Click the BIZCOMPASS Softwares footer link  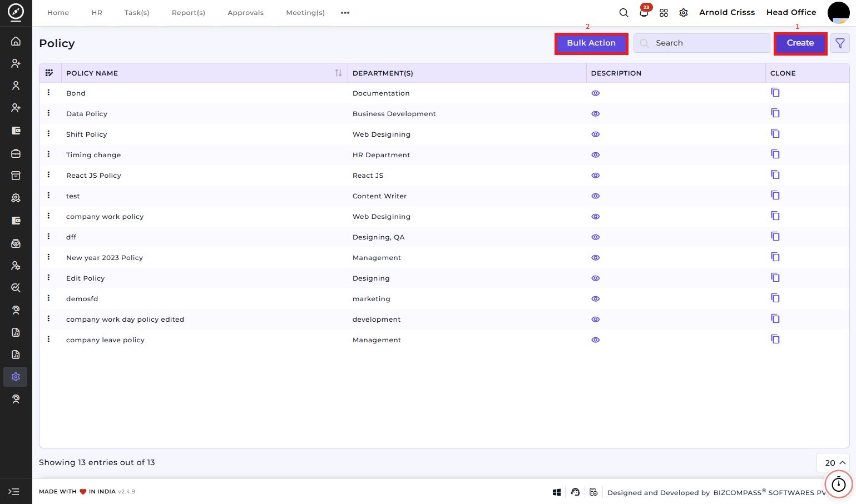coord(770,492)
